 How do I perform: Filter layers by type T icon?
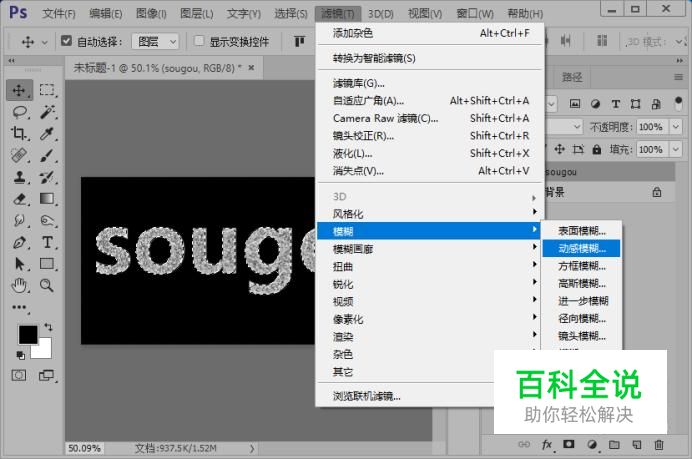click(x=616, y=104)
